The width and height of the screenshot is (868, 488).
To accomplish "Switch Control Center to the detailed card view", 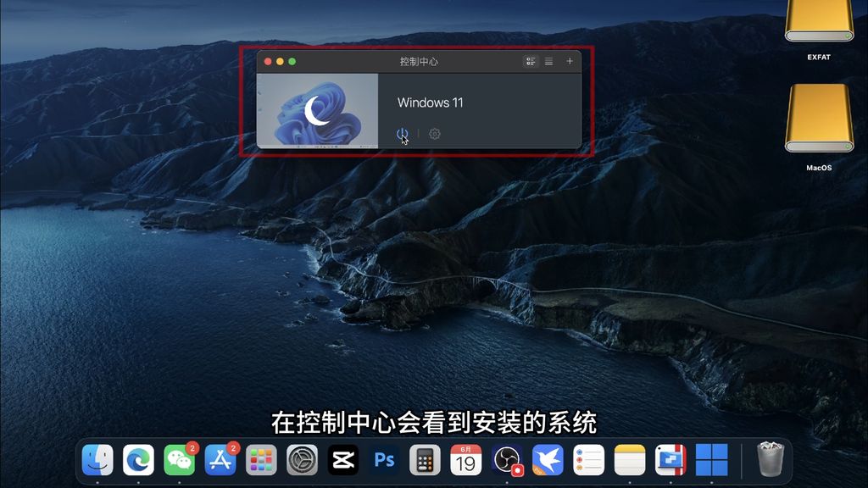I will [x=531, y=61].
